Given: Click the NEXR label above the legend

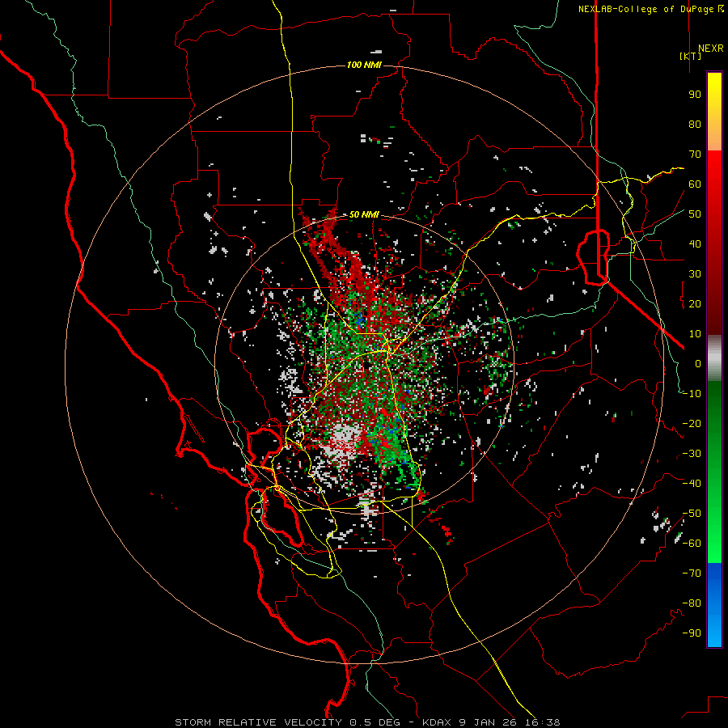Looking at the screenshot, I should click(x=710, y=49).
